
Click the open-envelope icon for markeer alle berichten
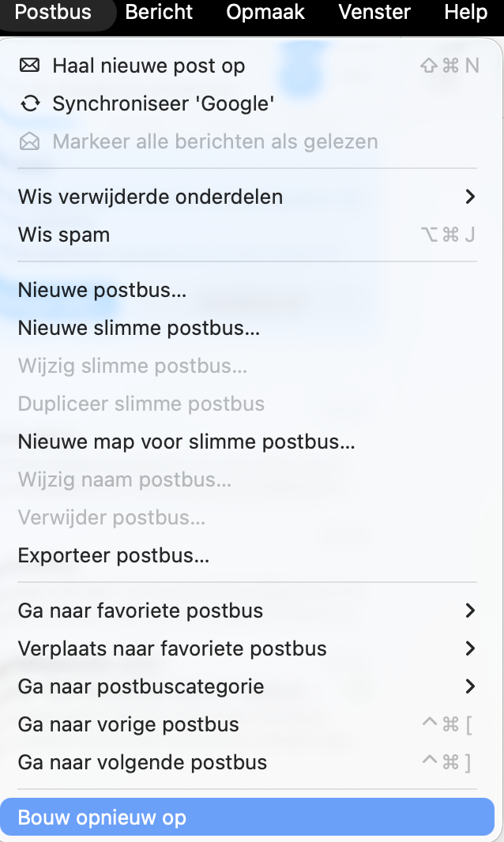(30, 141)
